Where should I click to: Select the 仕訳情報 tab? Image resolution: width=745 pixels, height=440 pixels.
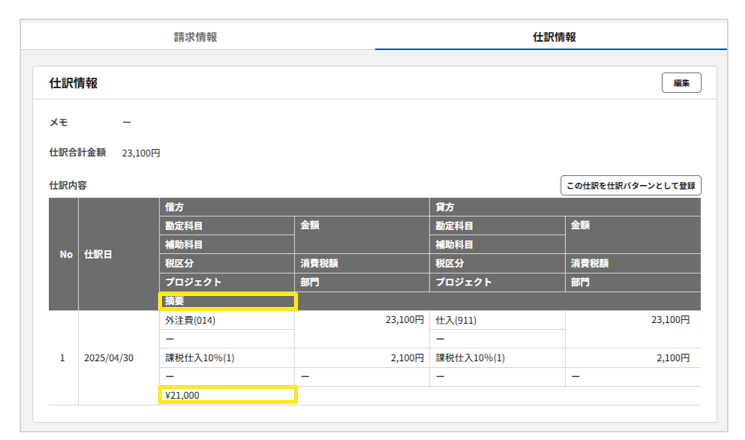click(x=554, y=37)
